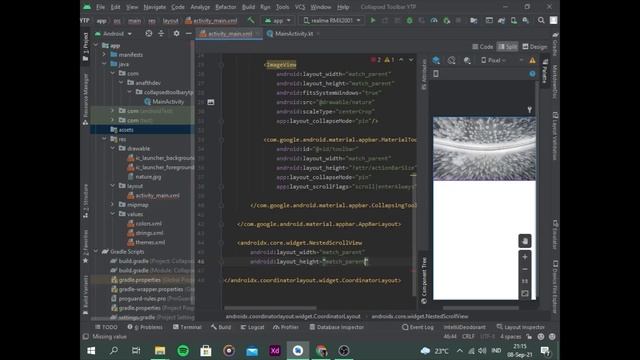
Task: Switch editor to Split view mode
Action: [507, 47]
